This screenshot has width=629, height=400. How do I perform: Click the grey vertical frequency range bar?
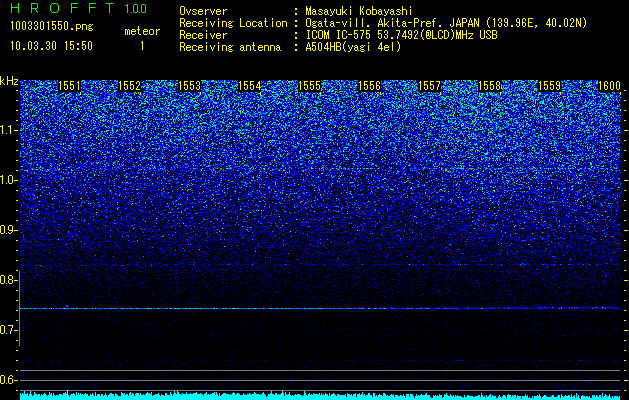click(20, 308)
